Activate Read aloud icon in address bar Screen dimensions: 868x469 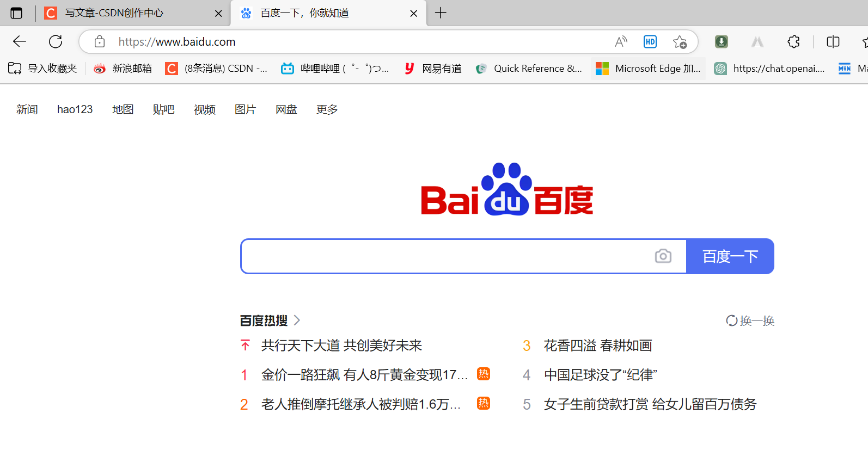(x=621, y=42)
